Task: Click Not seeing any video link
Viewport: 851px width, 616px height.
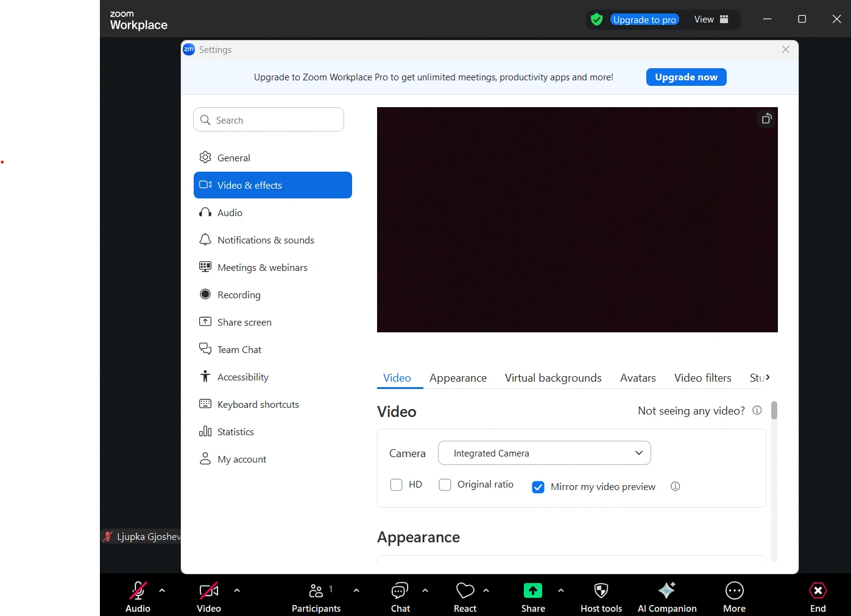Action: click(x=690, y=410)
